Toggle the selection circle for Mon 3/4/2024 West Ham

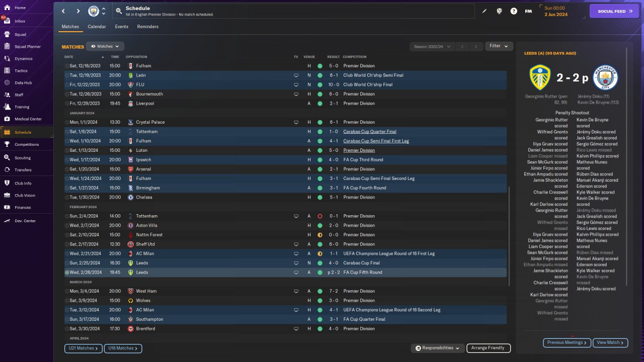coord(67,291)
